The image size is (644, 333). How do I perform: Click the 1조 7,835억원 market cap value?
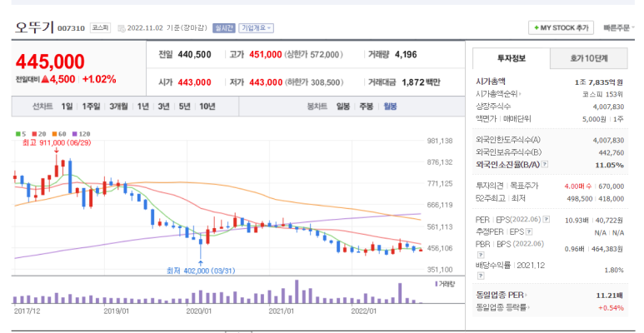pos(599,82)
